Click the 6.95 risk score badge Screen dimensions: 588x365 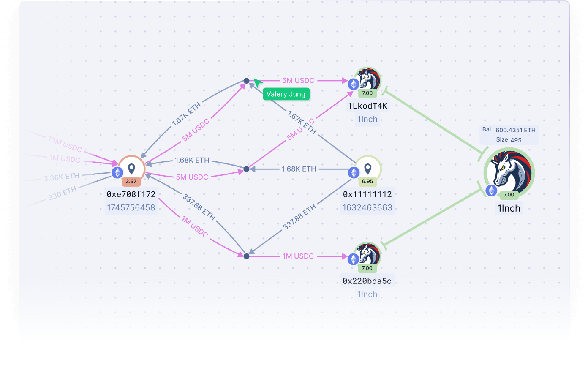coord(367,182)
